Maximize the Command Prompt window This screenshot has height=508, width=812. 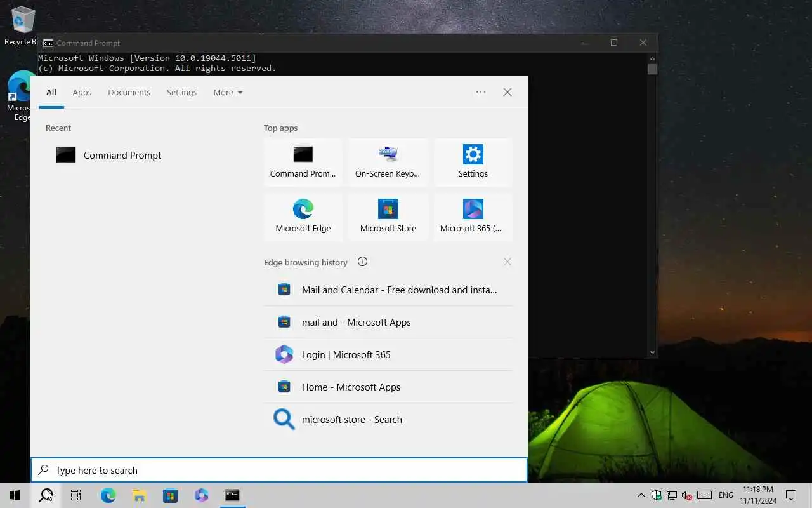pos(614,43)
